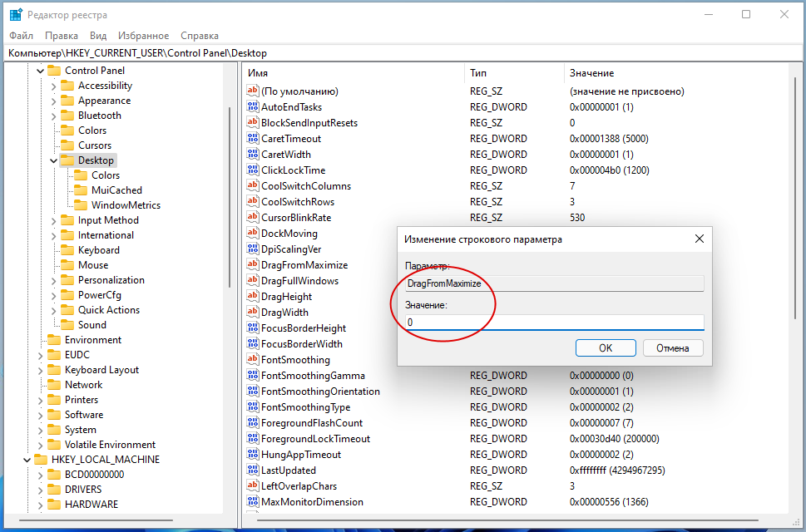Click the HKEY_LOCAL_MACHINE folder icon

pos(41,459)
